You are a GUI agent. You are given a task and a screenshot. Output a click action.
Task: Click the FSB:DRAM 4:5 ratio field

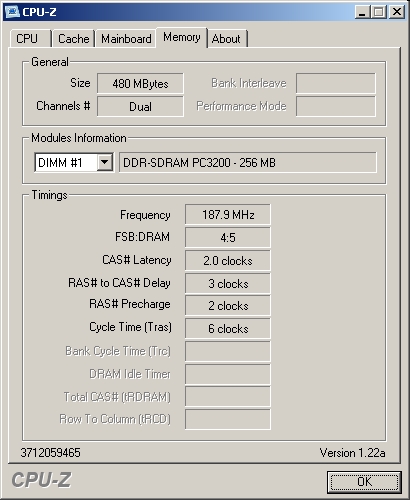click(228, 237)
